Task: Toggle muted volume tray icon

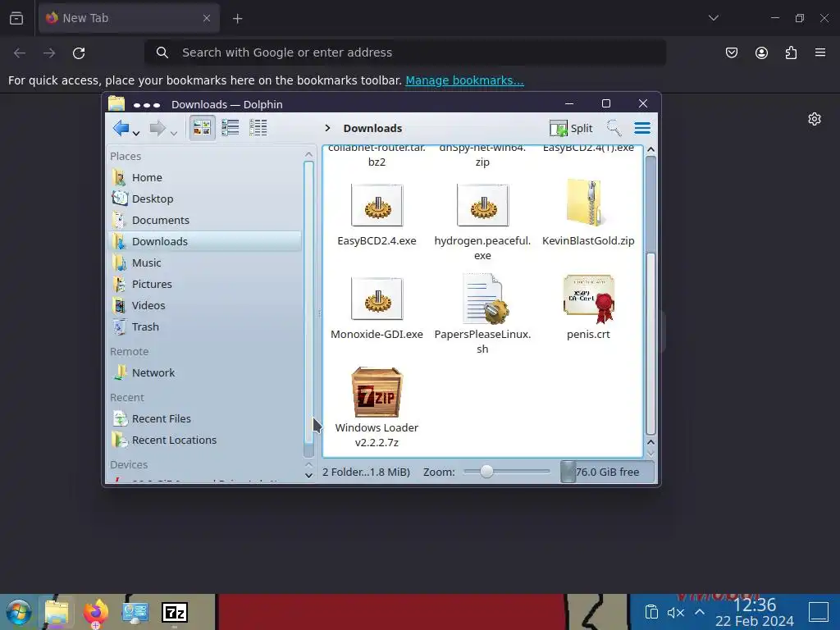Action: click(676, 612)
